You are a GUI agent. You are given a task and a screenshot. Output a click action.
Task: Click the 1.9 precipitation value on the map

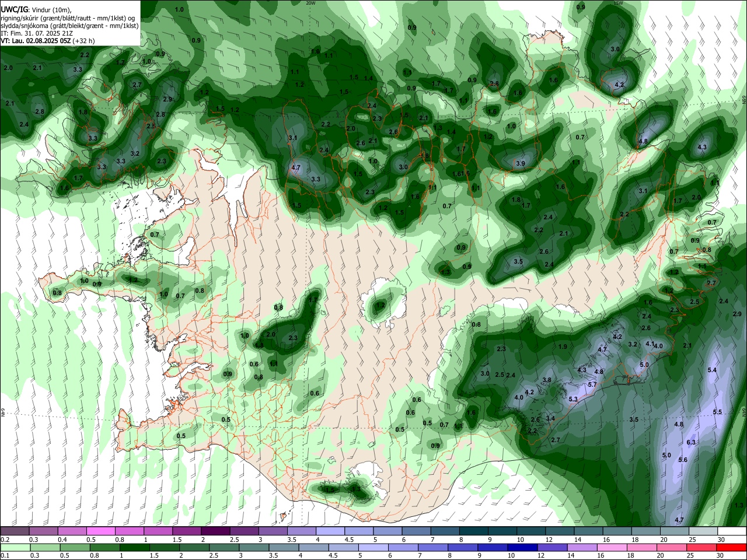[x=563, y=347]
